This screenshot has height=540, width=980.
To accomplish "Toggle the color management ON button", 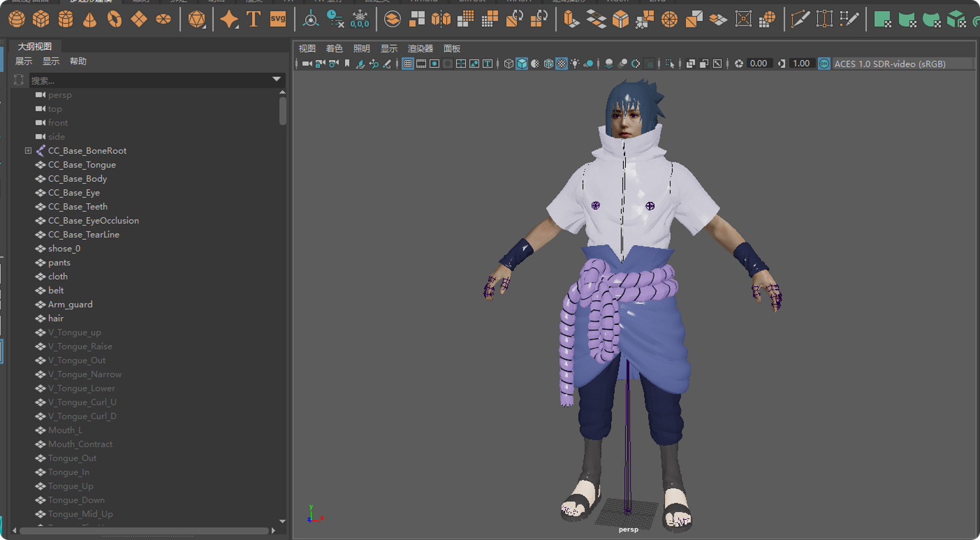I will [x=825, y=63].
